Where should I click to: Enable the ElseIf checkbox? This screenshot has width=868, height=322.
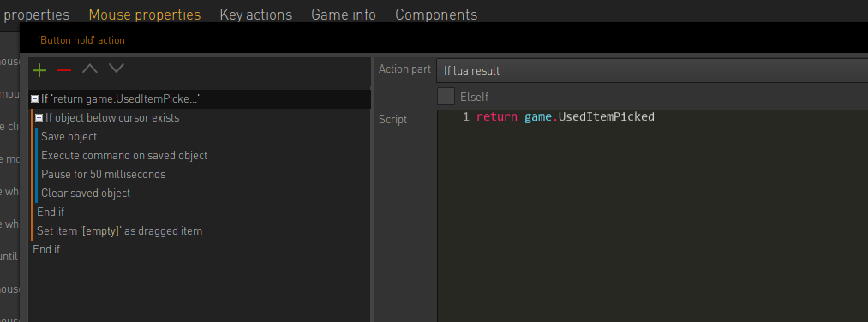446,97
